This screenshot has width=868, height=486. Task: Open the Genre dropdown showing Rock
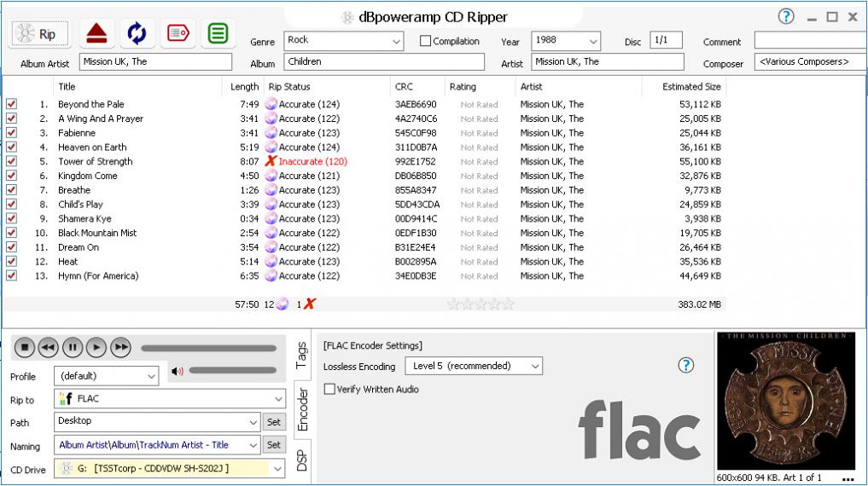(343, 41)
